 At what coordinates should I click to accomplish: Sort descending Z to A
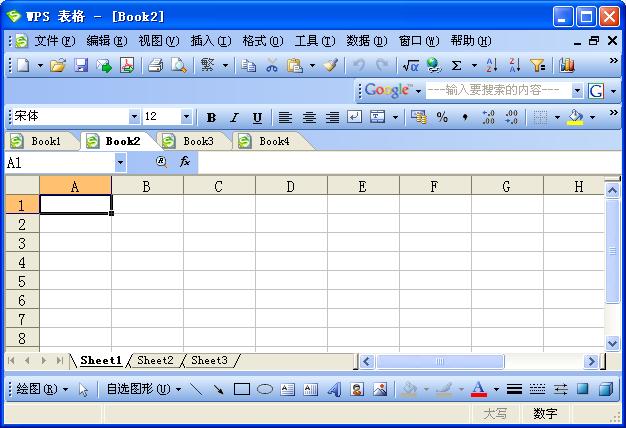(x=515, y=65)
